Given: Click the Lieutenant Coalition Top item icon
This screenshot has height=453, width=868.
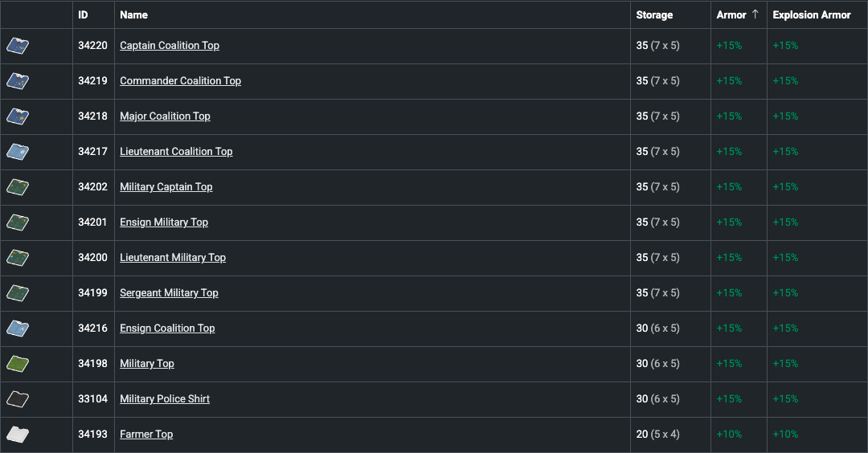Looking at the screenshot, I should click(18, 152).
